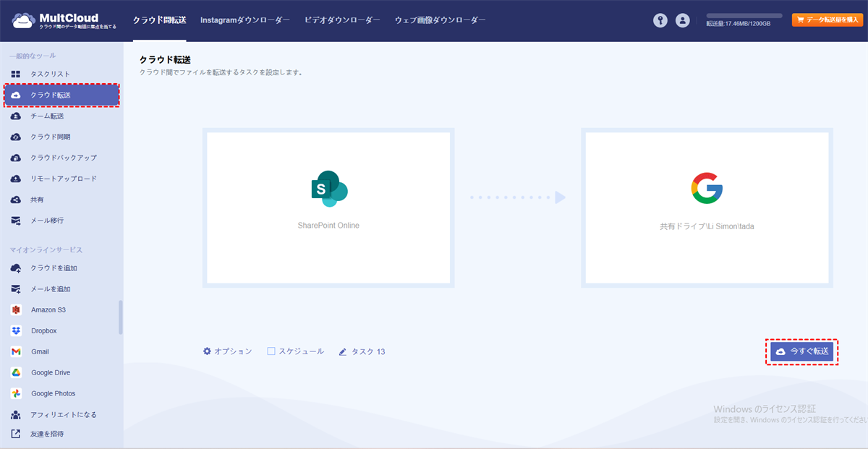The width and height of the screenshot is (868, 449).
Task: Click the Google logo in destination box
Action: [707, 189]
